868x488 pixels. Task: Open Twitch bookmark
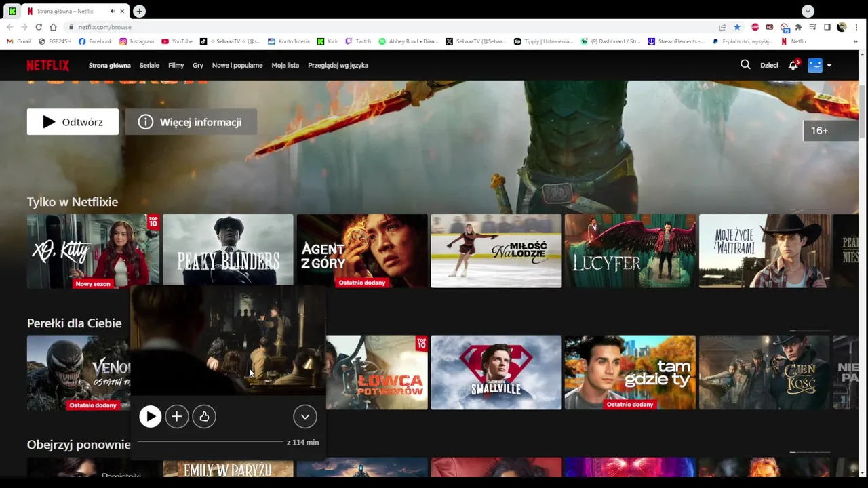[x=358, y=41]
